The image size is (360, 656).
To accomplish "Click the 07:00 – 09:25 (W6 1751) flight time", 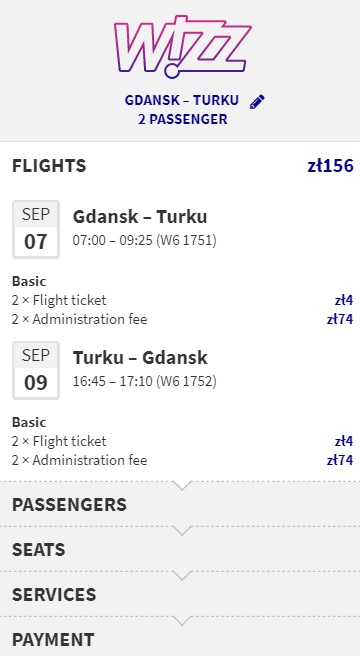I will (144, 240).
